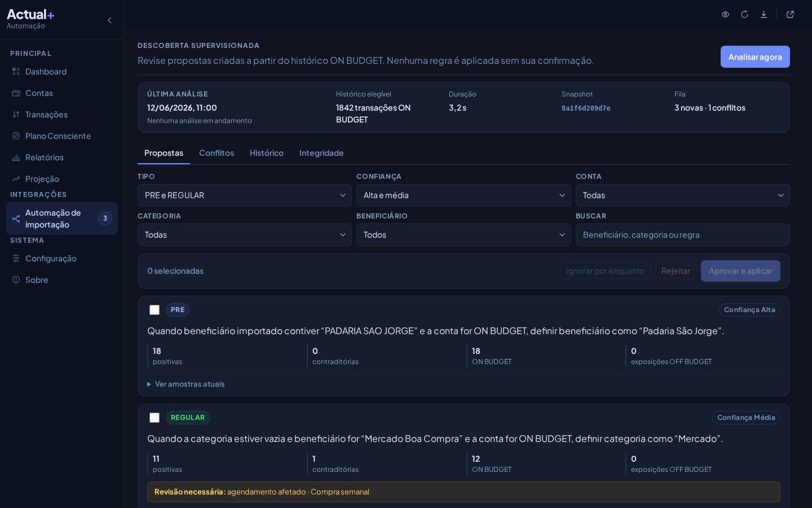The height and width of the screenshot is (508, 812).
Task: Focus the Buscar search field
Action: 683,235
